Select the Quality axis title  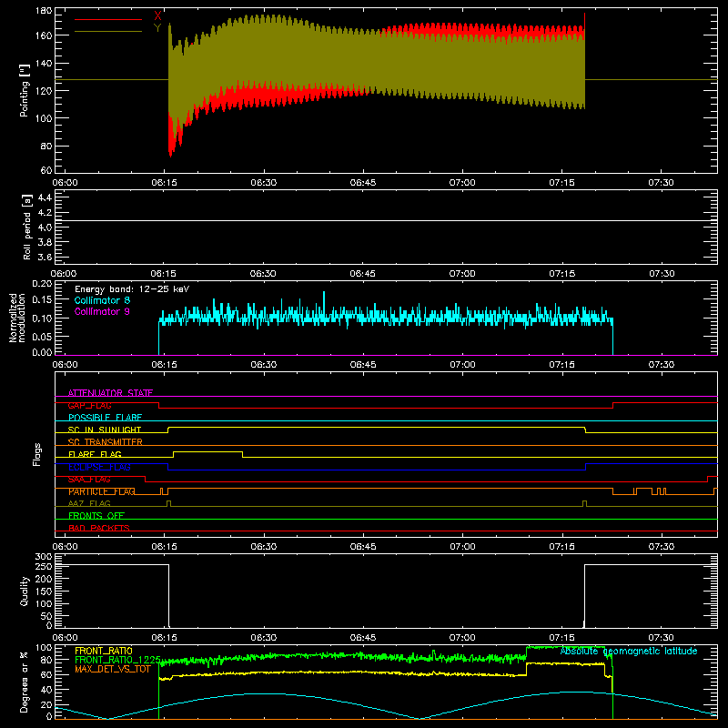tap(25, 591)
